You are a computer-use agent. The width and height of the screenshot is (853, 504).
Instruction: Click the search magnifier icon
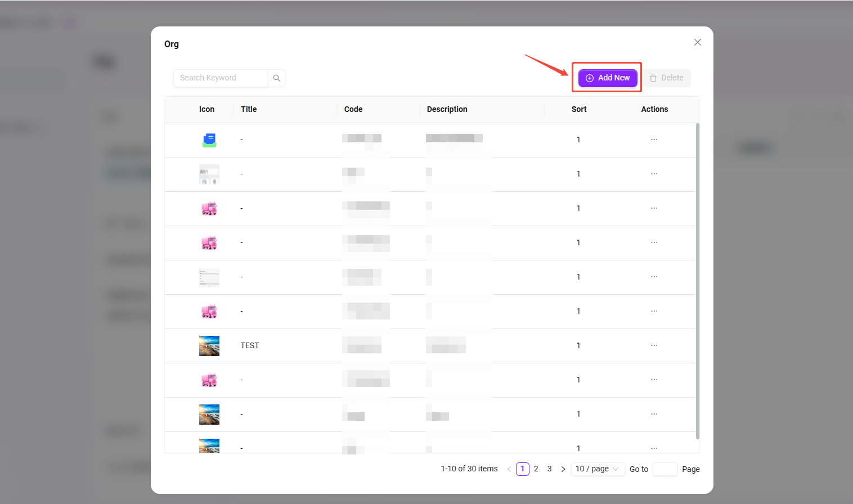tap(277, 78)
